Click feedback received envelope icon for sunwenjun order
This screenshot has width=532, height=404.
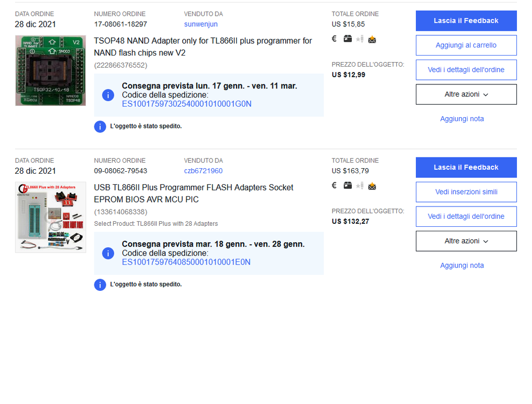pyautogui.click(x=372, y=39)
